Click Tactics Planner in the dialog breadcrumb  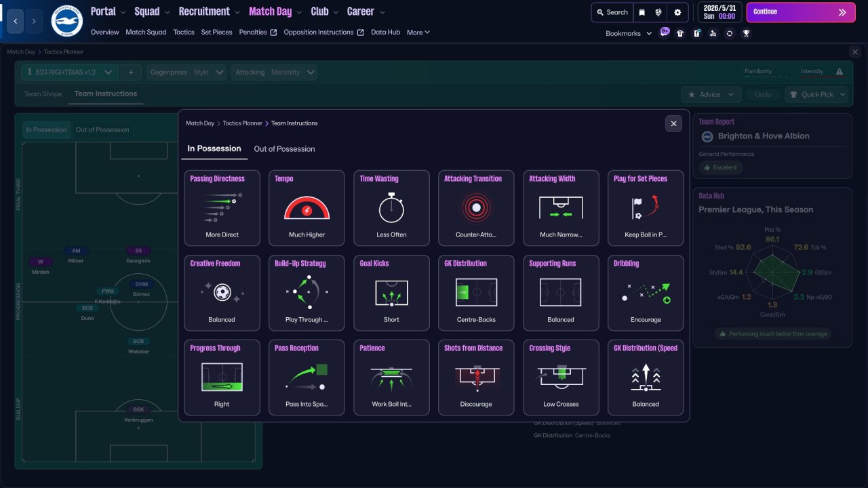243,123
